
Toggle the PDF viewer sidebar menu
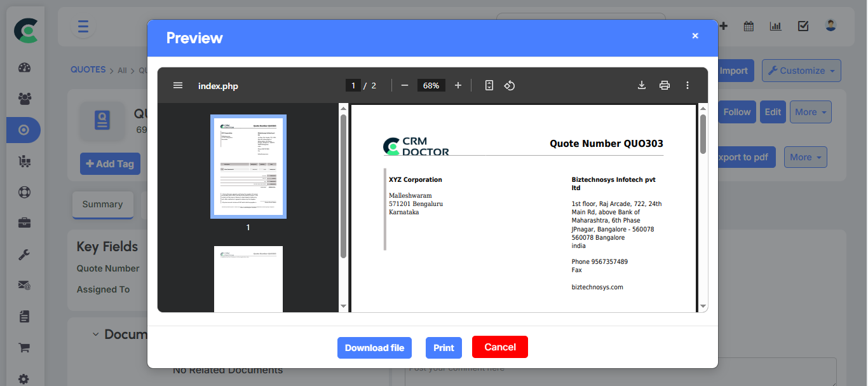[178, 85]
